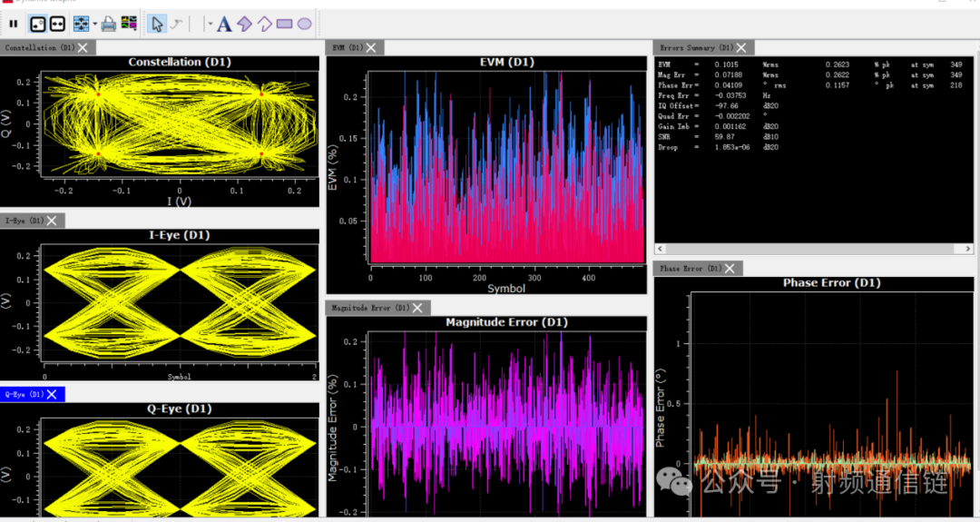Switch to the Magnitude Error (D1) tab
The height and width of the screenshot is (522, 980).
(370, 308)
